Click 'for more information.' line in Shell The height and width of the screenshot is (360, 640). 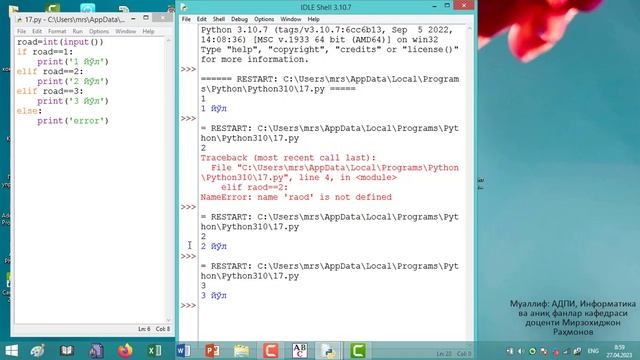coord(255,60)
